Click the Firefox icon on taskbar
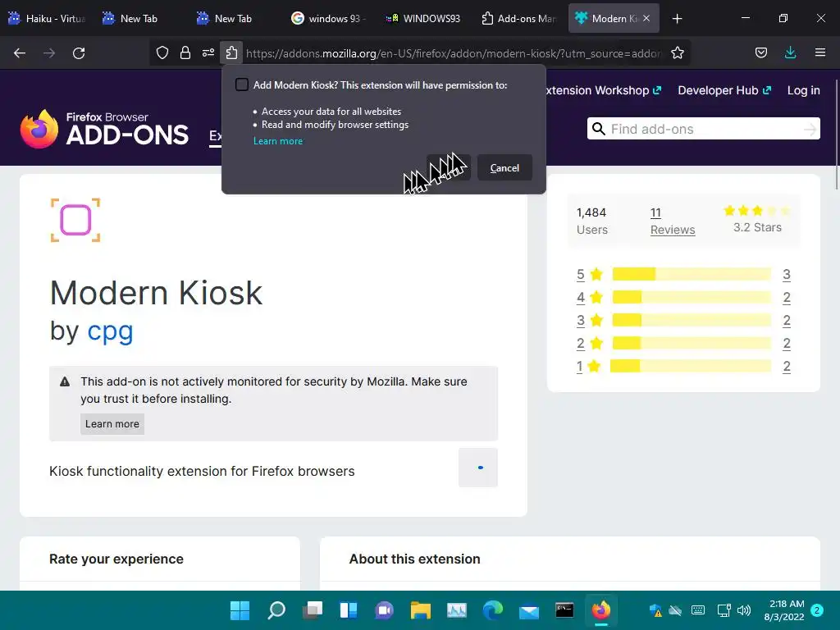The width and height of the screenshot is (840, 630). pos(601,610)
